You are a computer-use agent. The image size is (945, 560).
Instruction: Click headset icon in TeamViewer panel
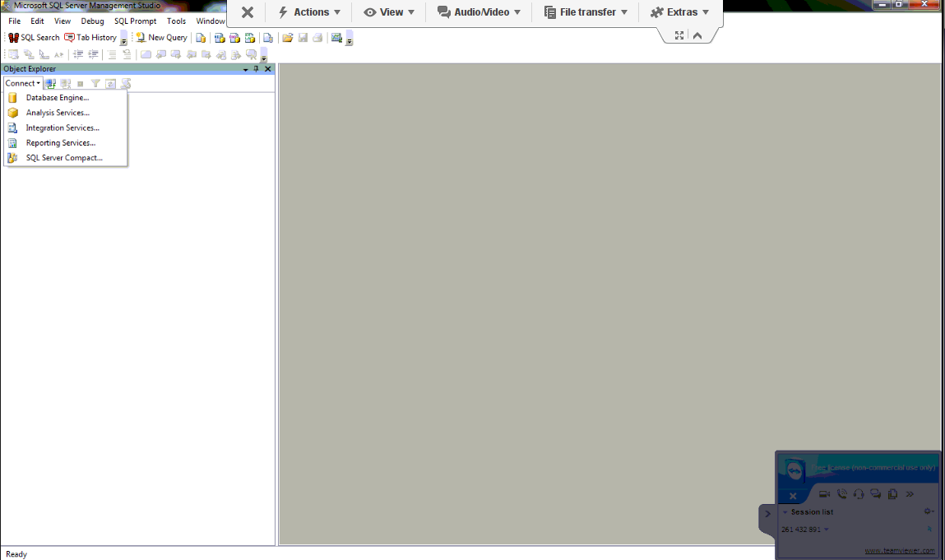tap(859, 494)
